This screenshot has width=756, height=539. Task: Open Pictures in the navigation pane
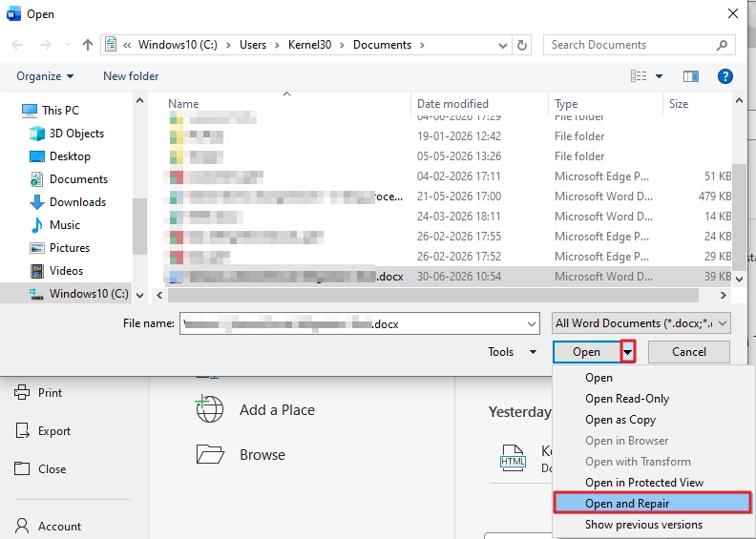[x=59, y=248]
